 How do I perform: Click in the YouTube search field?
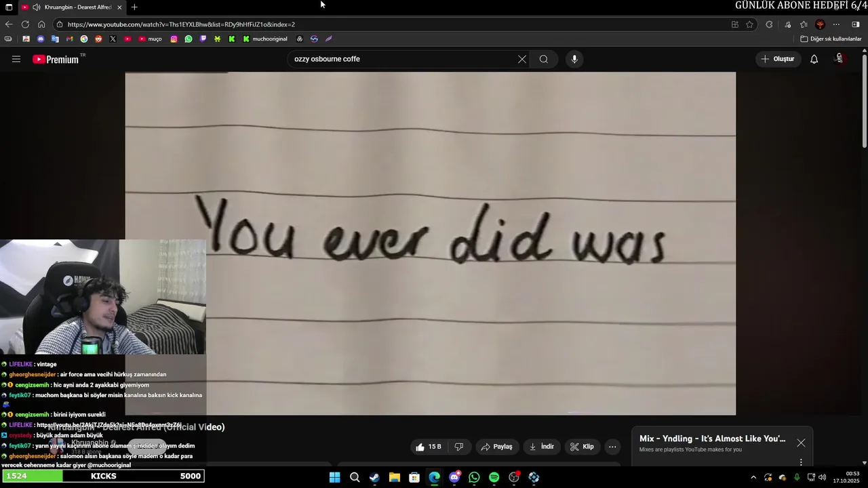(403, 59)
